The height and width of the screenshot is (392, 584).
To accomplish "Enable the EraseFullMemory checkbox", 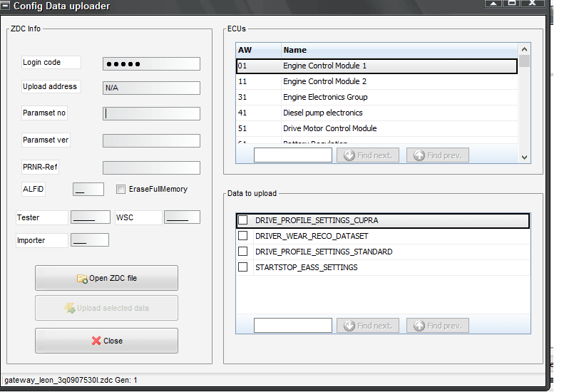I will 121,190.
